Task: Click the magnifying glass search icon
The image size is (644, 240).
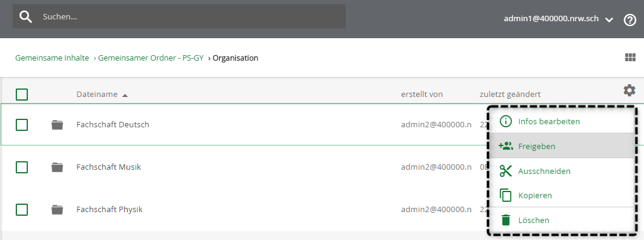Action: coord(25,17)
